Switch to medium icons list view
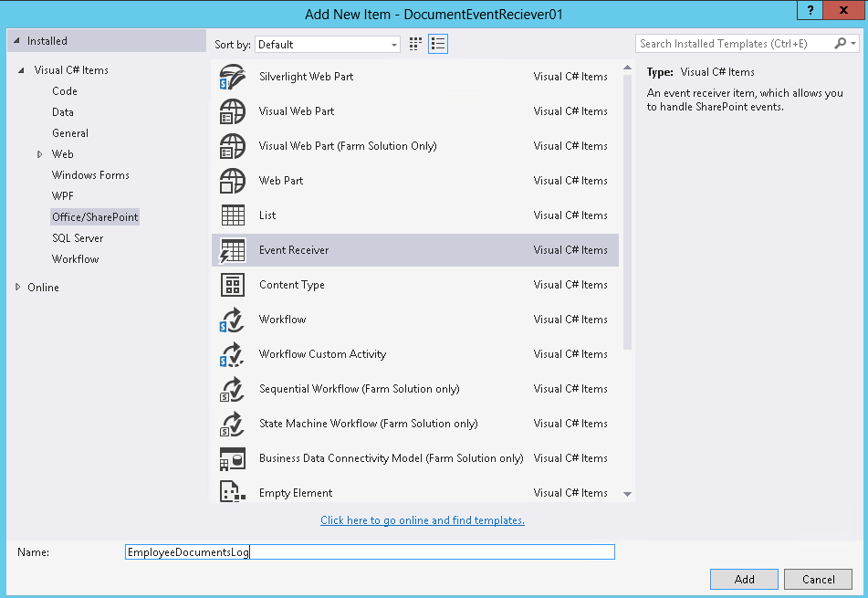The height and width of the screenshot is (598, 868). click(x=437, y=44)
